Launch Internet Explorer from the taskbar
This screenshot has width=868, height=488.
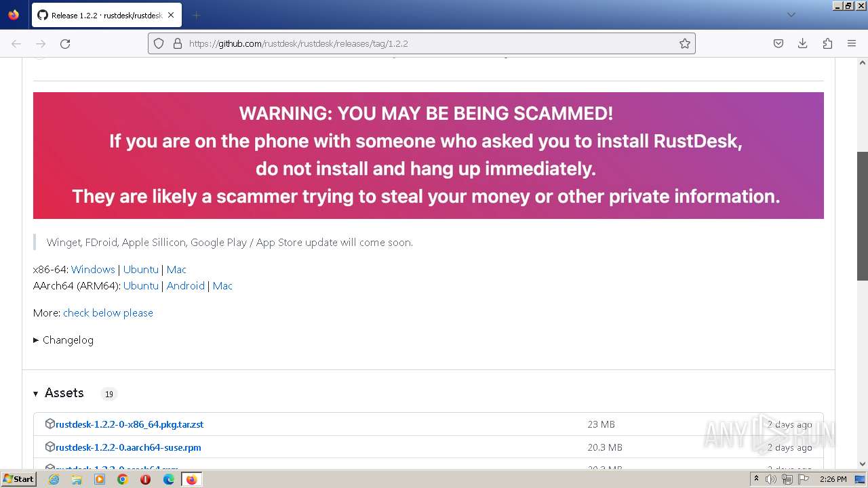pos(54,479)
